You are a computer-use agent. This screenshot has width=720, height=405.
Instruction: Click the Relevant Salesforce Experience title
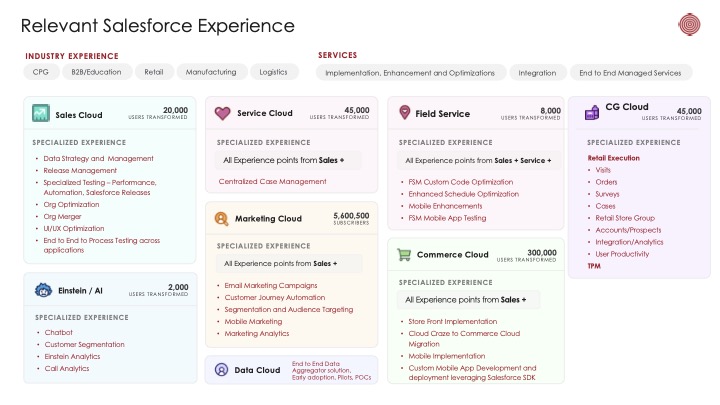coord(157,25)
